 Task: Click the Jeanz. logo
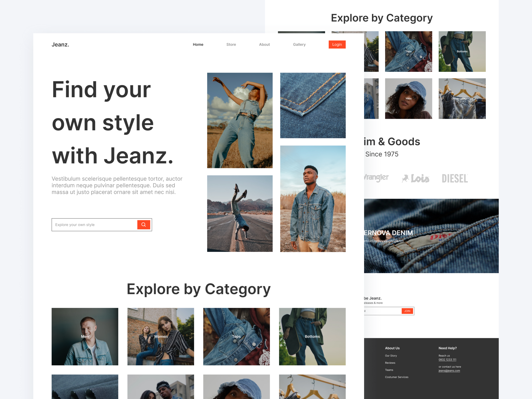(x=60, y=45)
